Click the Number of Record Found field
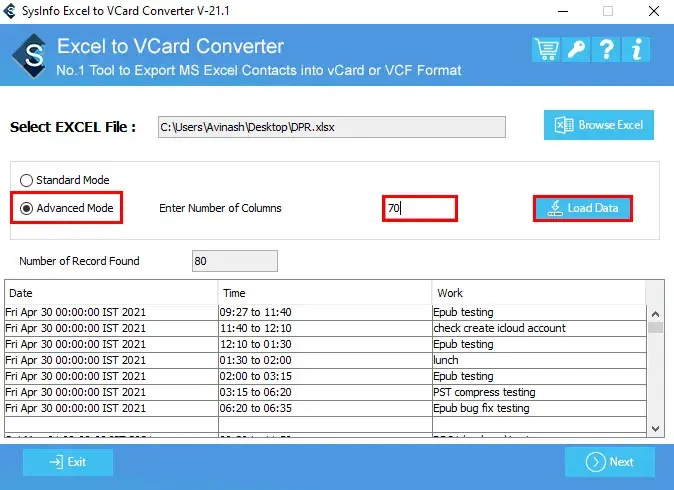The image size is (674, 490). click(x=235, y=261)
